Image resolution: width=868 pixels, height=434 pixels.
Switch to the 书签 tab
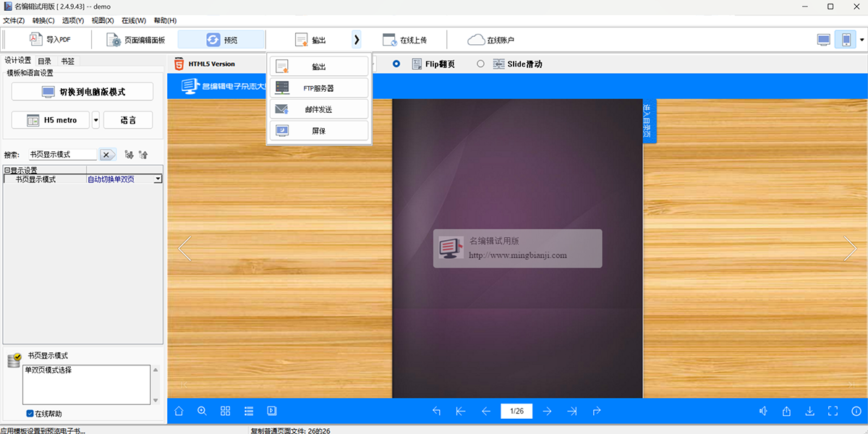click(67, 61)
